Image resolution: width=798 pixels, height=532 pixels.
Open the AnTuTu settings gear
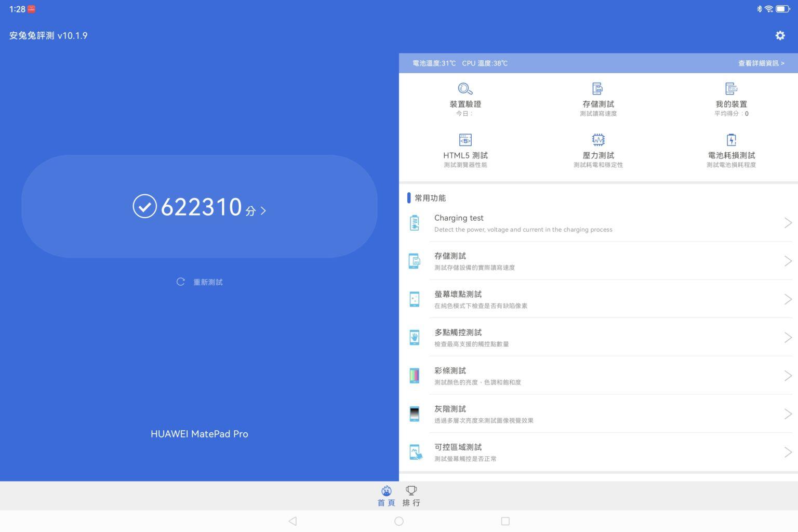pyautogui.click(x=780, y=35)
